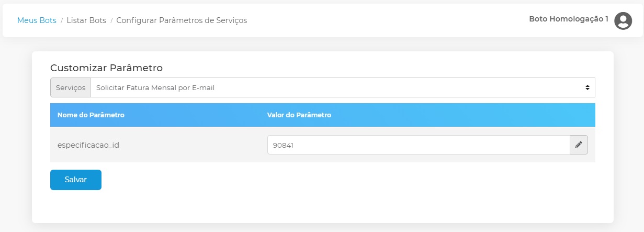Click the Valor do Parâmetro column header
The height and width of the screenshot is (232, 644).
point(299,115)
